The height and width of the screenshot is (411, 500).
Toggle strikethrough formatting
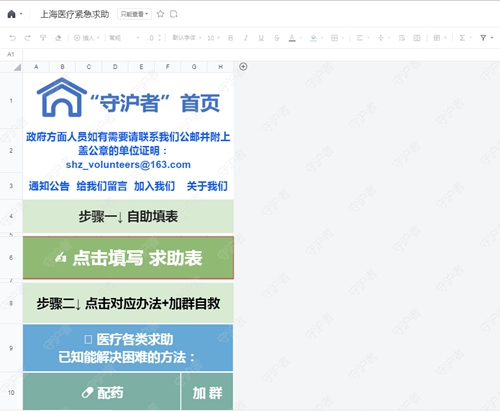(276, 38)
